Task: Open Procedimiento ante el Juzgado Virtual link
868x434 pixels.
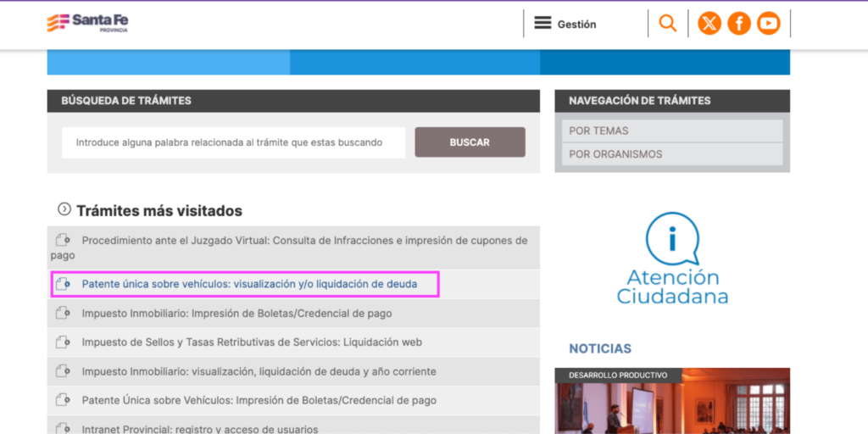Action: pos(289,248)
